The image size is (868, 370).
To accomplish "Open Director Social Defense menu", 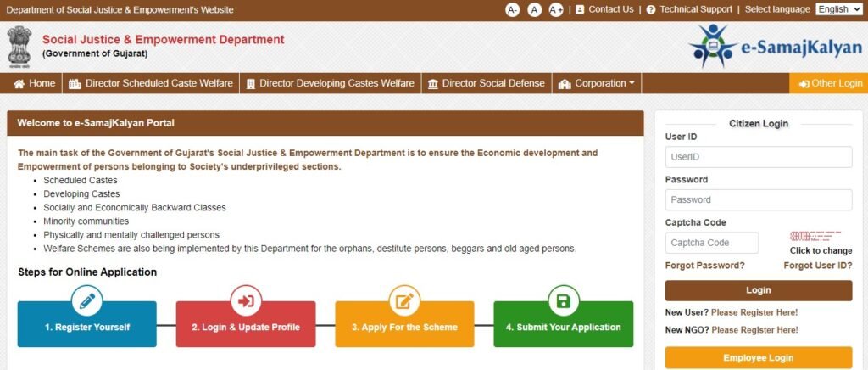I will click(x=487, y=83).
